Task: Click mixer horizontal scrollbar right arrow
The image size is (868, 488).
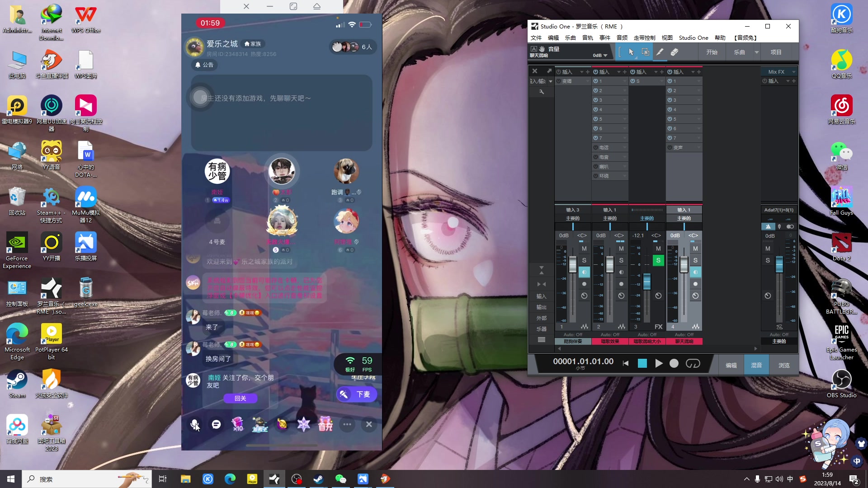Action: [x=756, y=348]
